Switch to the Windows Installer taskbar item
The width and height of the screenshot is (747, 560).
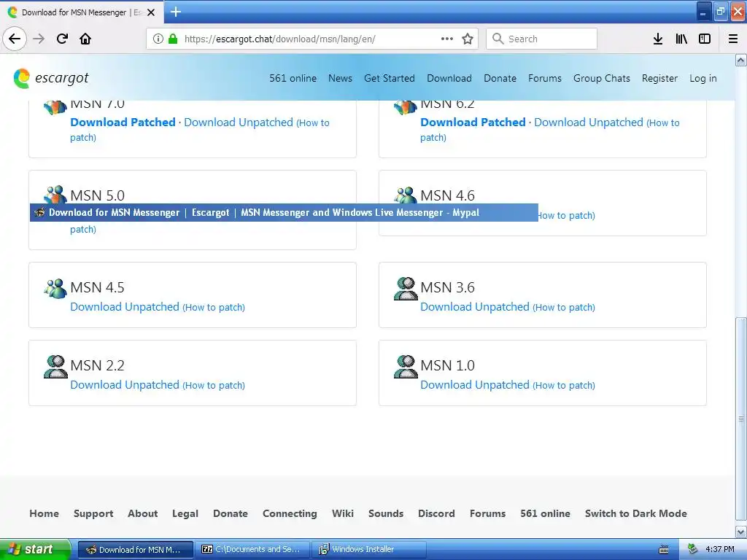tap(368, 550)
